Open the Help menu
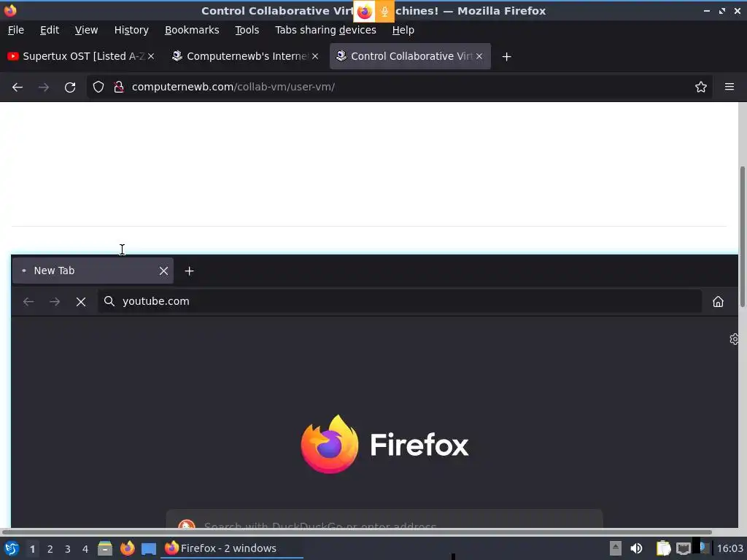This screenshot has width=747, height=560. (403, 30)
